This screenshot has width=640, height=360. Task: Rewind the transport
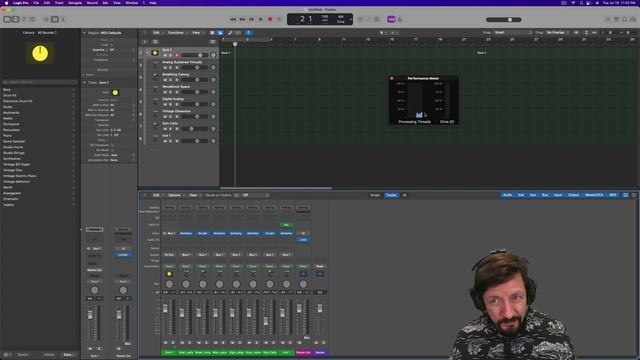(233, 19)
